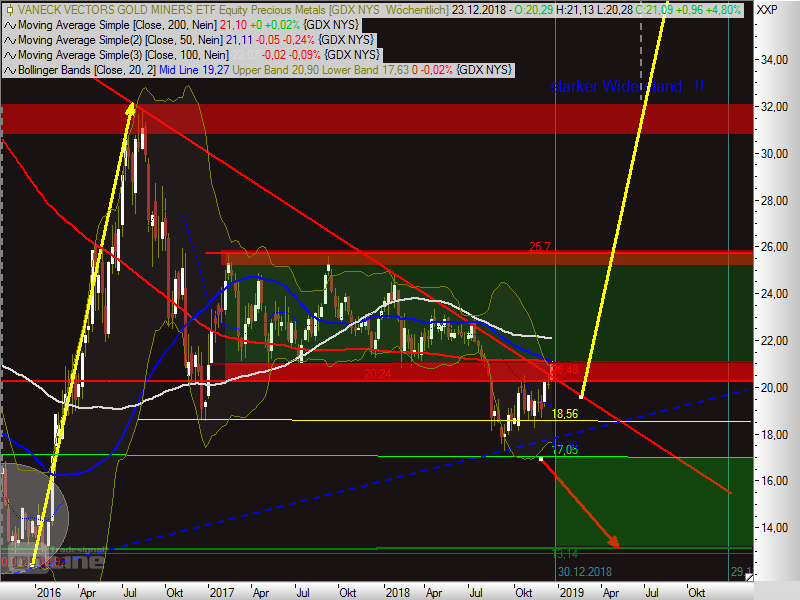Click the 18,00 price scale value
The image size is (800, 600).
774,434
